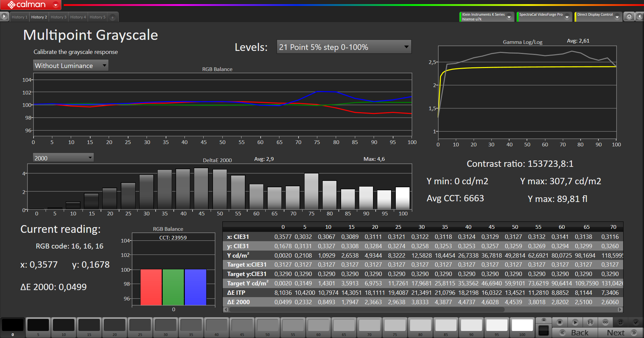
Task: Click the table scroll-right arrow
Action: [620, 310]
